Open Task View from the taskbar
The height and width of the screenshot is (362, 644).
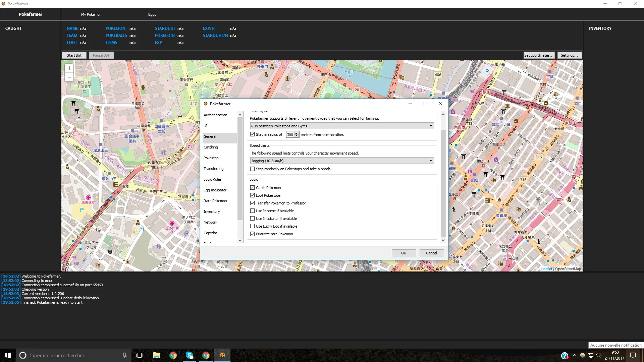pyautogui.click(x=140, y=355)
